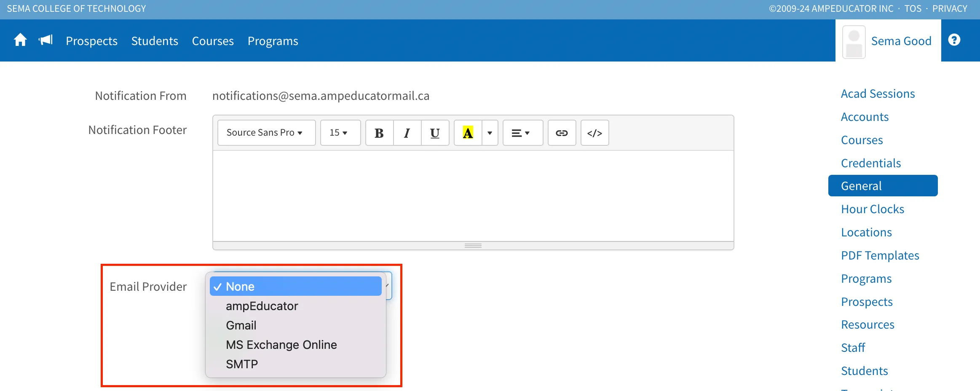Screen dimensions: 980x391
Task: Open the Courses top menu
Action: (213, 41)
